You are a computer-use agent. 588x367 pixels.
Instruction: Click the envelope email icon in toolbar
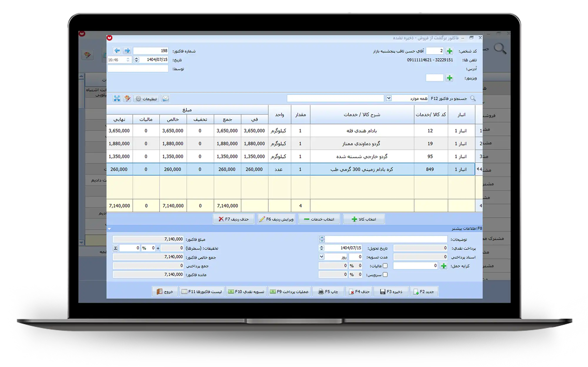point(166,99)
